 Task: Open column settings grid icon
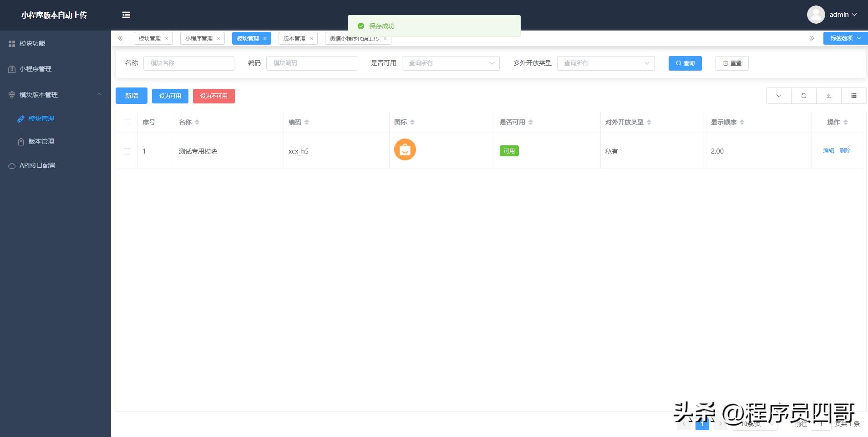pos(855,96)
